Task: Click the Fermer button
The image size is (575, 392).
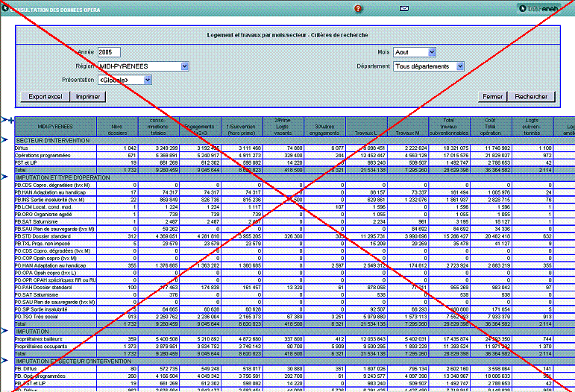Action: (x=492, y=97)
